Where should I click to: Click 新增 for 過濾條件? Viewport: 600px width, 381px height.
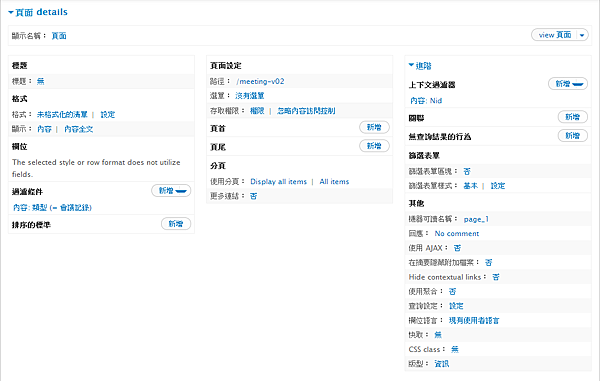(x=166, y=190)
